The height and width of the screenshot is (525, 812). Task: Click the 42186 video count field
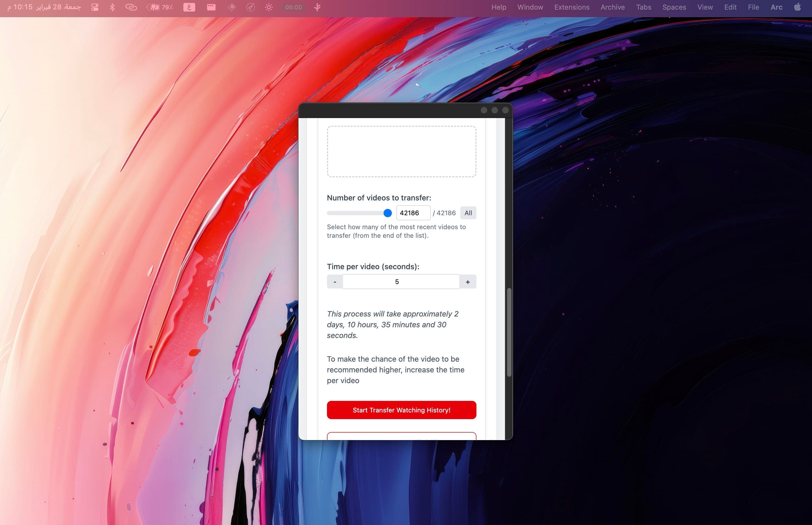pos(413,213)
